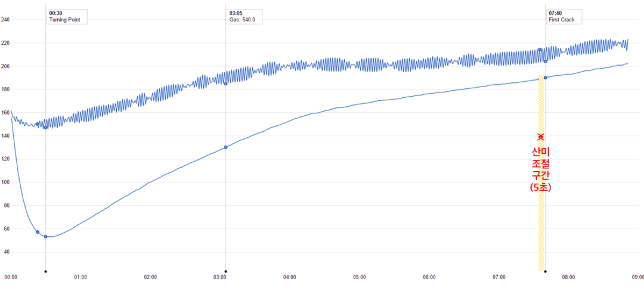This screenshot has width=644, height=293.
Task: Select the "Gas: 540.0" annotation label
Action: coord(242,20)
